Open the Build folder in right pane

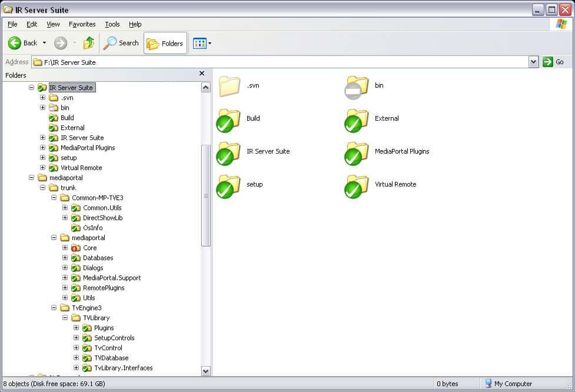[x=228, y=120]
